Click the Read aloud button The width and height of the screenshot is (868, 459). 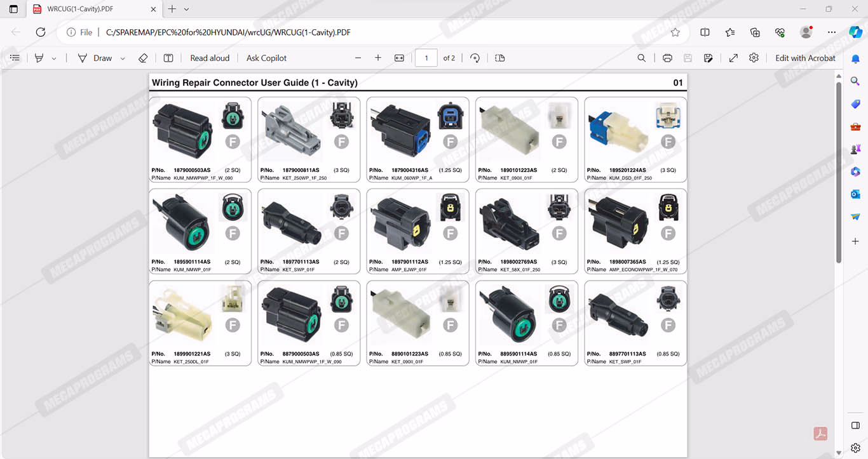coord(210,58)
